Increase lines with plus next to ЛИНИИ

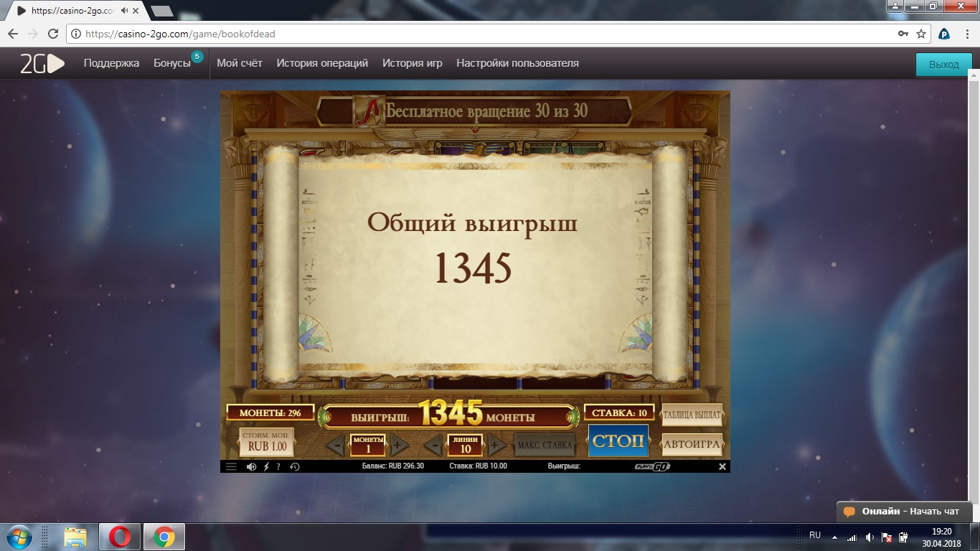point(496,446)
